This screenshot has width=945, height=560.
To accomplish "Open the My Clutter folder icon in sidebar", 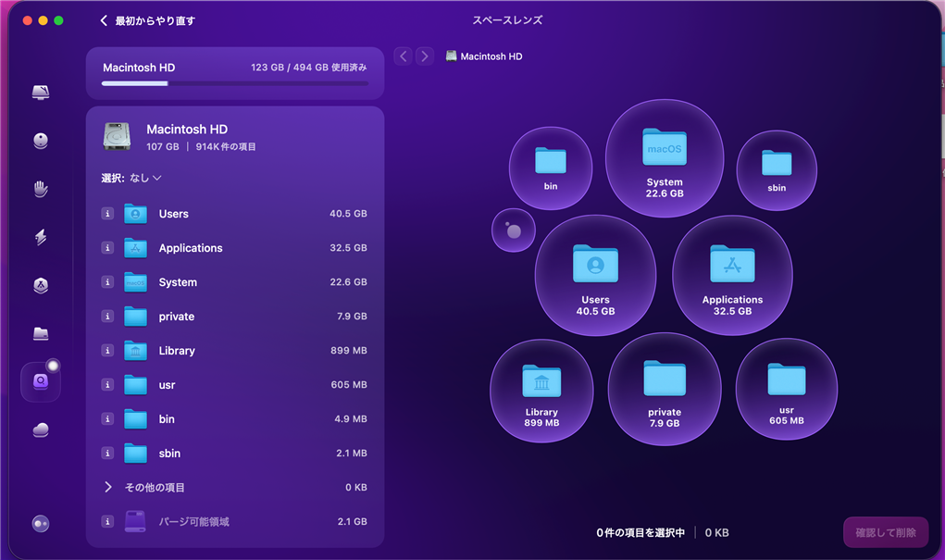I will (41, 333).
